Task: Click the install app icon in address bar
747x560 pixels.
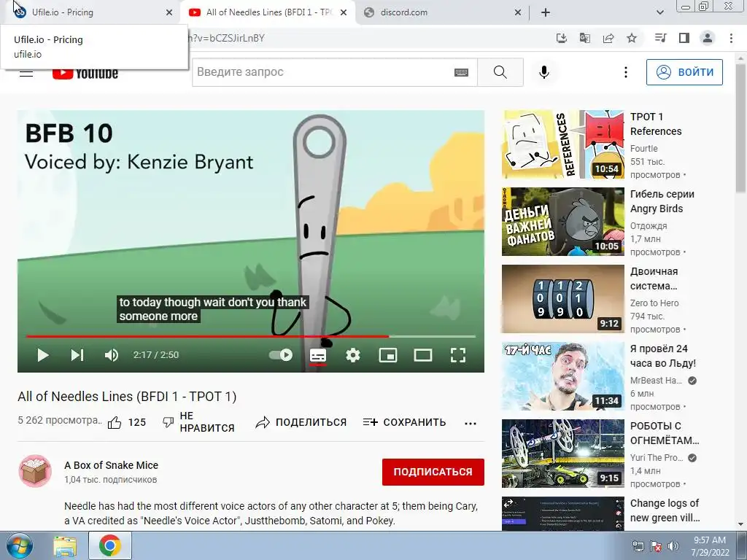Action: (x=562, y=38)
